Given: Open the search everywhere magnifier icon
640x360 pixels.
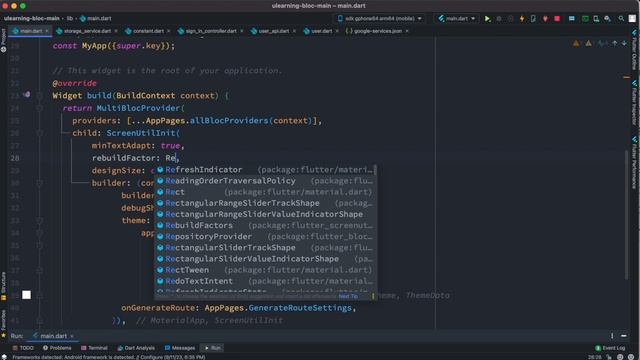Looking at the screenshot, I should [621, 19].
